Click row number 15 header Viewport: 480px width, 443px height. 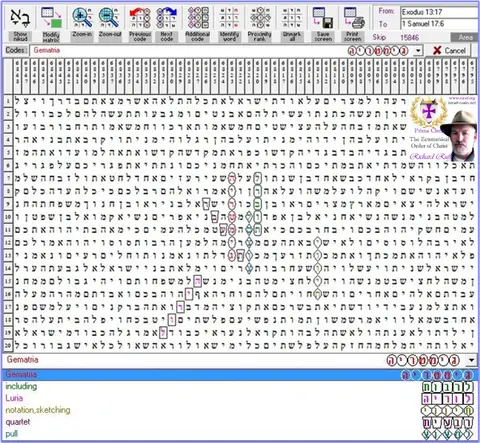coord(8,281)
